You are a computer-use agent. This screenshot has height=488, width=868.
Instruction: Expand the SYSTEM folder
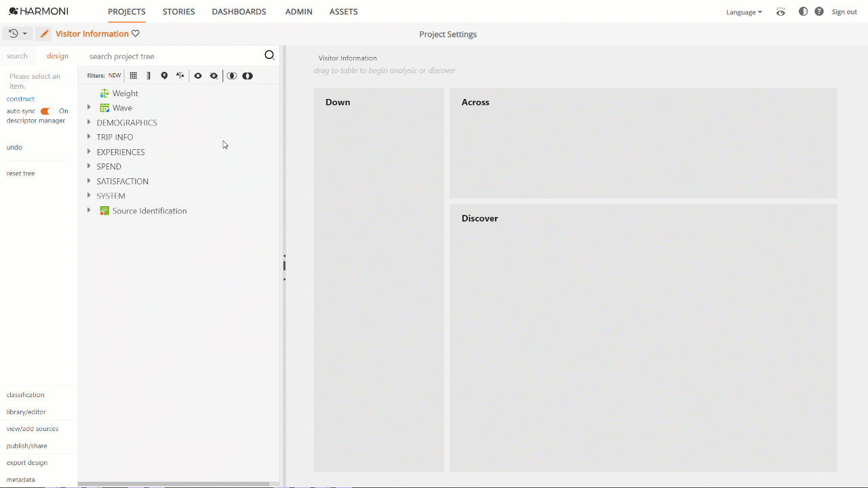point(89,196)
